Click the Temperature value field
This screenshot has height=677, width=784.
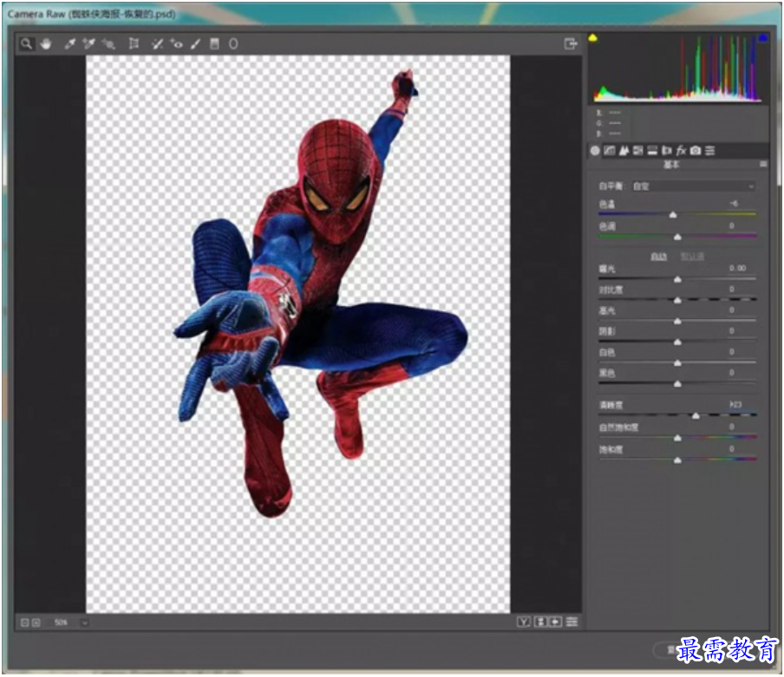(734, 204)
